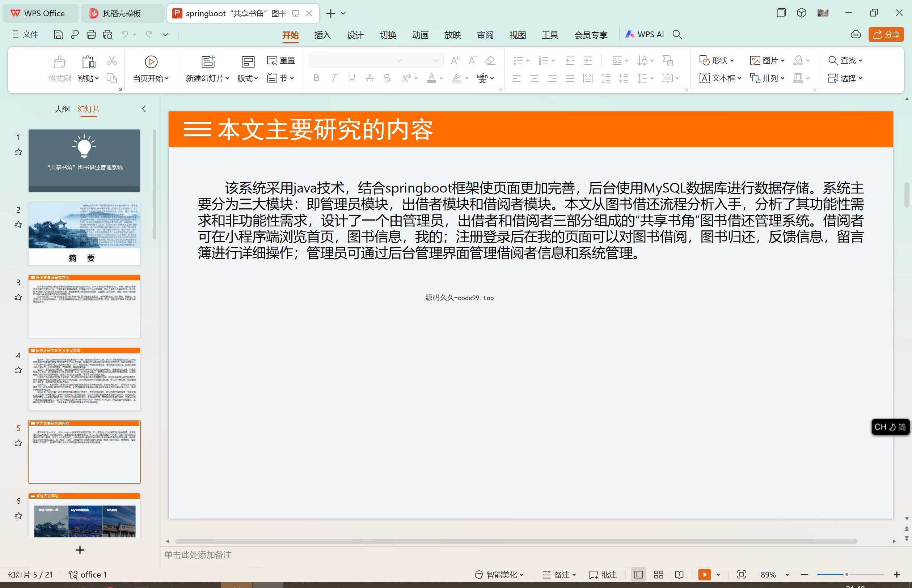Viewport: 912px width, 588px height.
Task: Open the Design (设计) ribbon tab
Action: coord(355,35)
